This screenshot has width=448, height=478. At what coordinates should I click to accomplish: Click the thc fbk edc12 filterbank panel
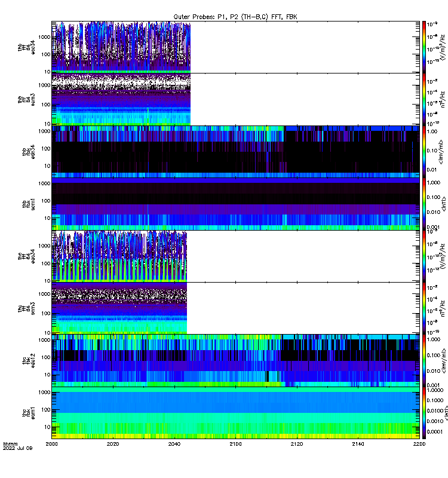pyautogui.click(x=235, y=361)
